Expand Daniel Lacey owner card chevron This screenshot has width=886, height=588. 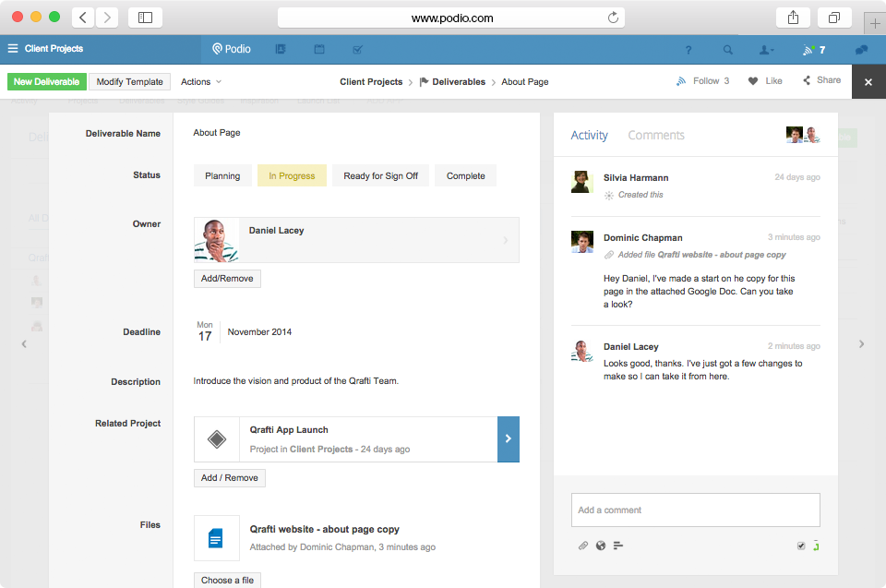(x=505, y=240)
